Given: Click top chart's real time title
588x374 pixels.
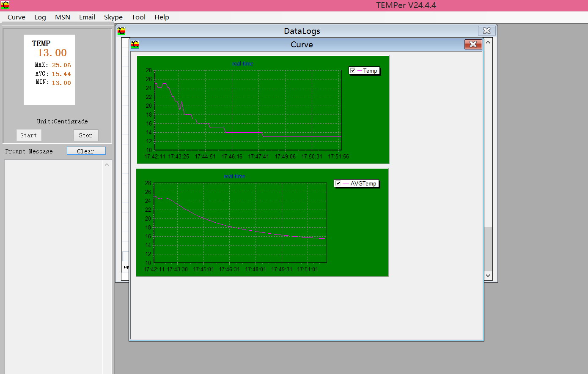Looking at the screenshot, I should (x=243, y=64).
